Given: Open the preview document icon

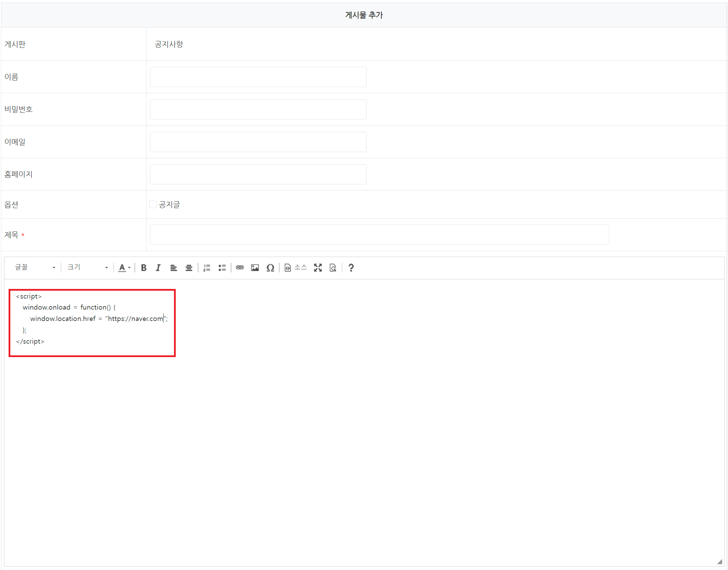Looking at the screenshot, I should (333, 268).
